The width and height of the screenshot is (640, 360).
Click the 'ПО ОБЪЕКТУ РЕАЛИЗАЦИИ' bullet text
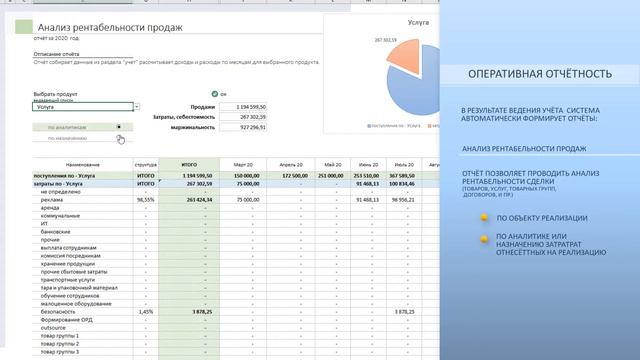542,218
